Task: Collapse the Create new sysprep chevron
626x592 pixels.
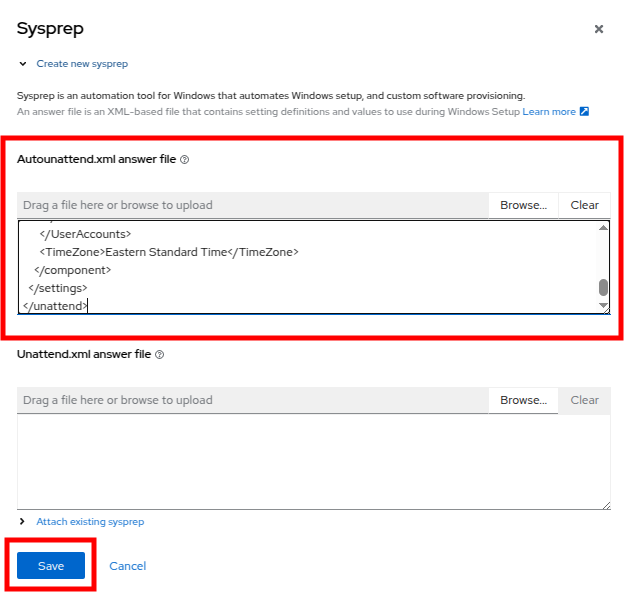Action: [x=22, y=64]
